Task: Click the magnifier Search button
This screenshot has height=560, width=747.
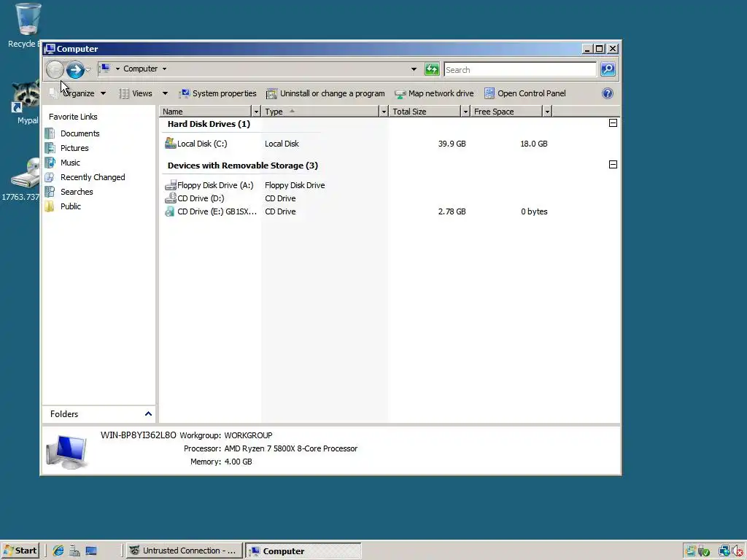Action: click(x=608, y=69)
